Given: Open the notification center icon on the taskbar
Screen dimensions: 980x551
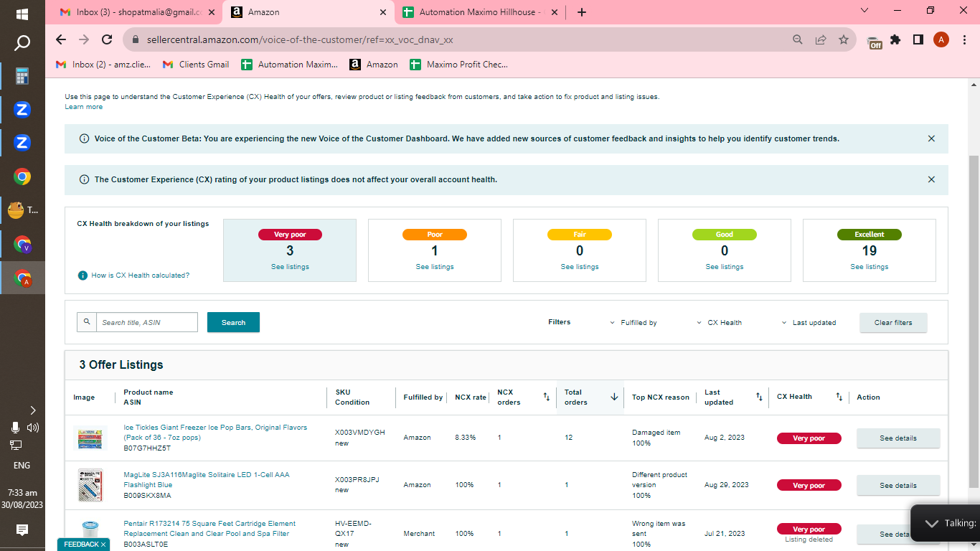Looking at the screenshot, I should 22,530.
